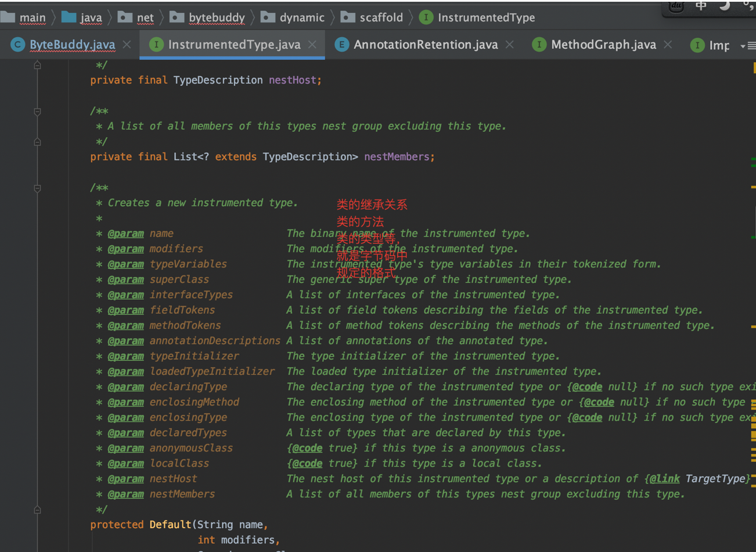This screenshot has height=552, width=756.
Task: Click the moon icon in the input method bar
Action: [x=725, y=6]
